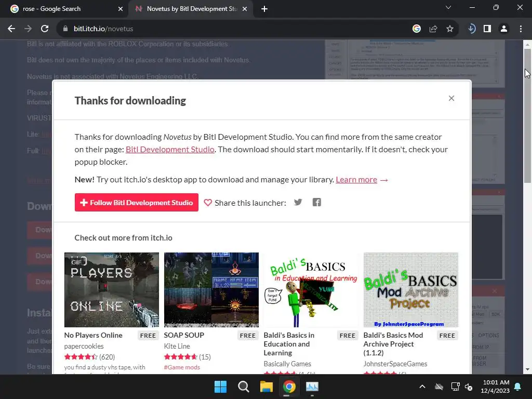Switch to rose - Google Search tab
This screenshot has width=532, height=399.
click(64, 9)
